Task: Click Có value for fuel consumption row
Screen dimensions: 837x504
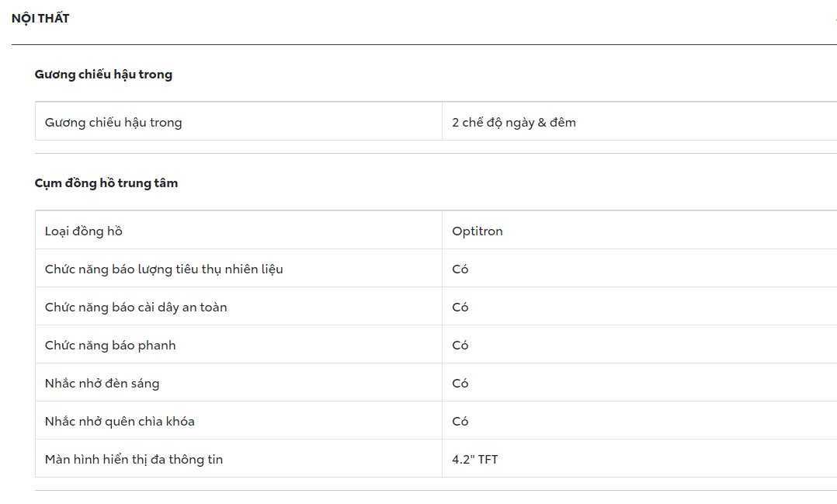Action: 460,269
